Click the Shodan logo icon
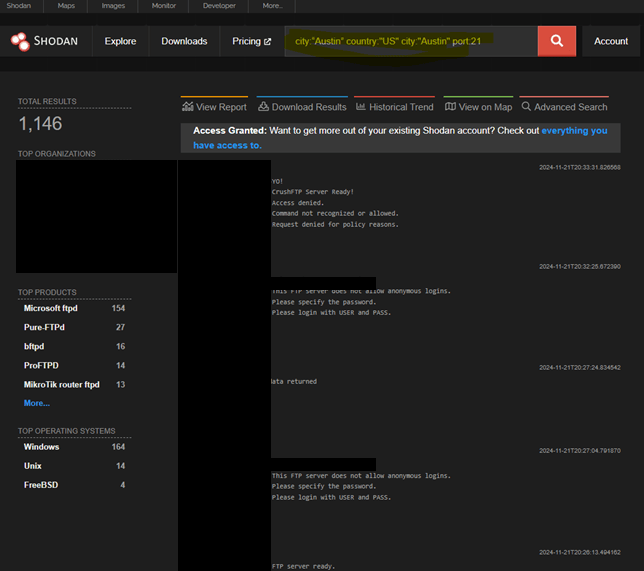The width and height of the screenshot is (644, 571). pyautogui.click(x=20, y=41)
